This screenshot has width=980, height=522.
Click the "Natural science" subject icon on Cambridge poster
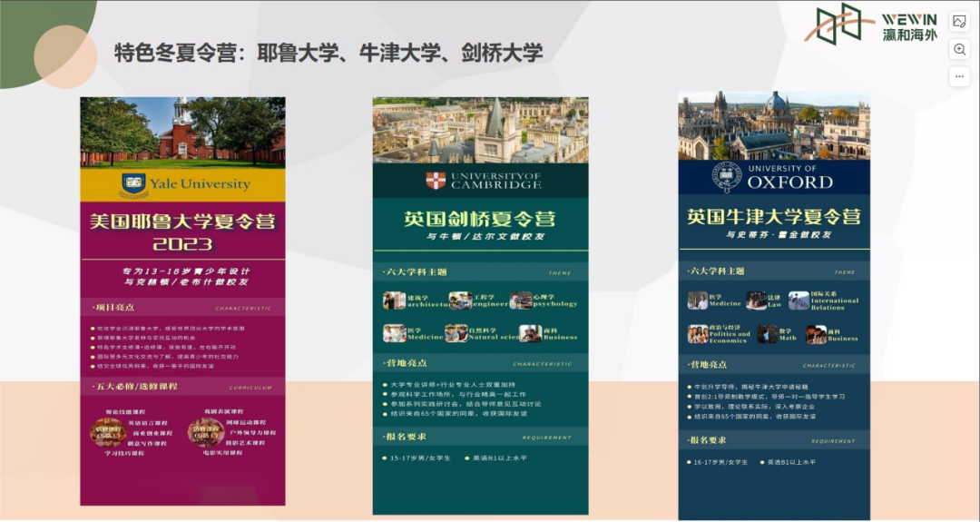pos(456,333)
